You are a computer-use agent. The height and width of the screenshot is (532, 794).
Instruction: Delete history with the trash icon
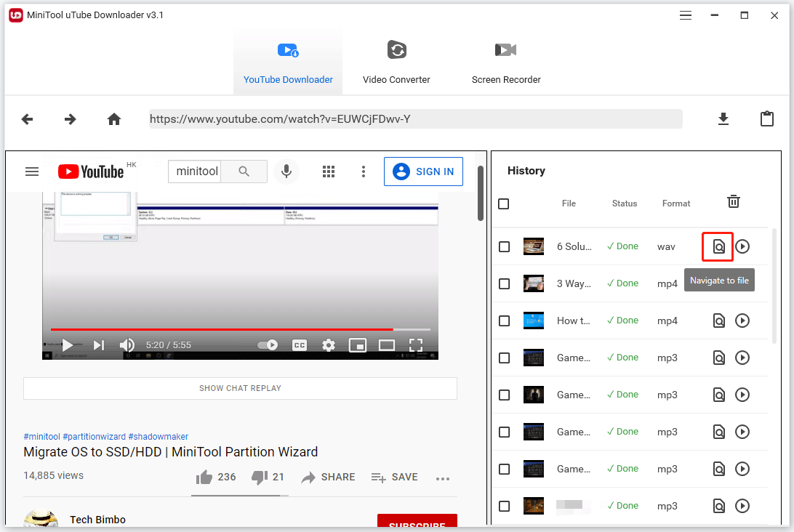(x=733, y=201)
